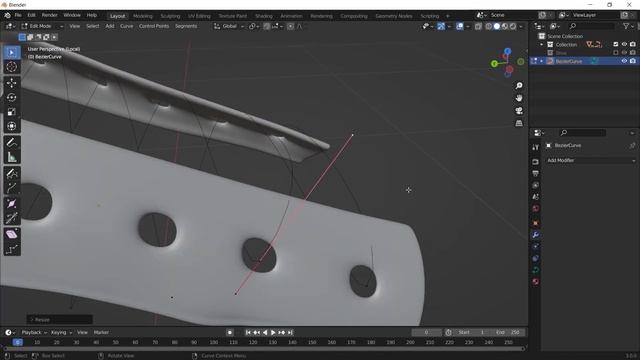Open the File menu
Image resolution: width=640 pixels, height=360 pixels.
18,15
